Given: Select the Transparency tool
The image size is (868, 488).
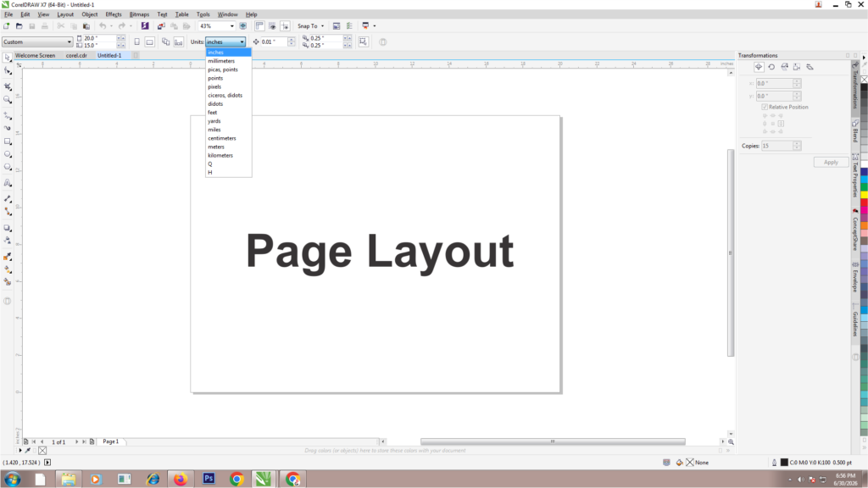Looking at the screenshot, I should pyautogui.click(x=7, y=240).
